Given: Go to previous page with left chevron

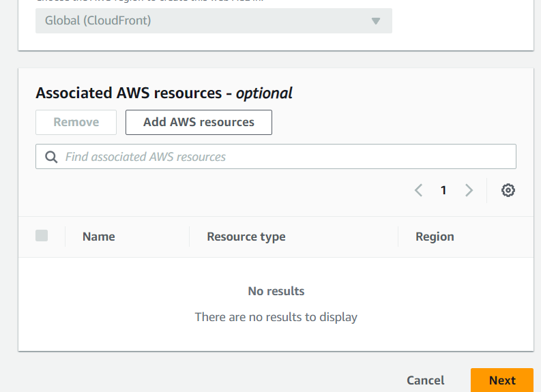Looking at the screenshot, I should (x=418, y=190).
